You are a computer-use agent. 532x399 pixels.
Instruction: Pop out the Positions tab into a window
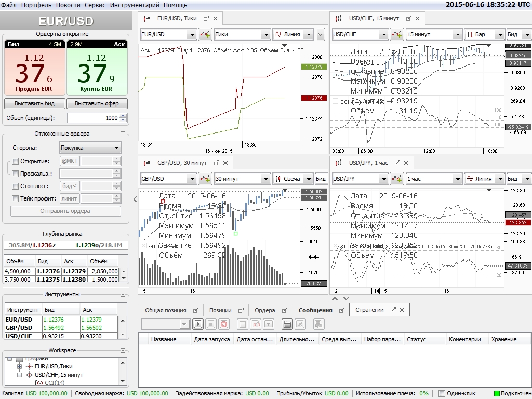click(x=241, y=310)
